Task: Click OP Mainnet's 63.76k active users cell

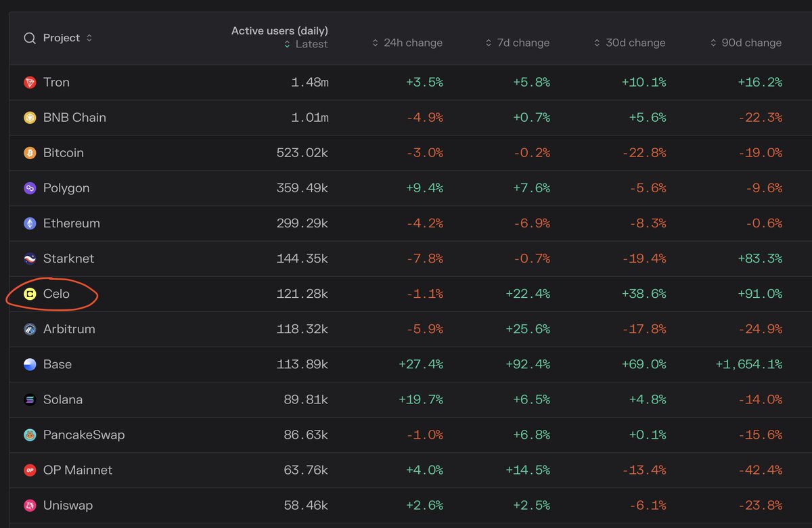Action: 307,470
